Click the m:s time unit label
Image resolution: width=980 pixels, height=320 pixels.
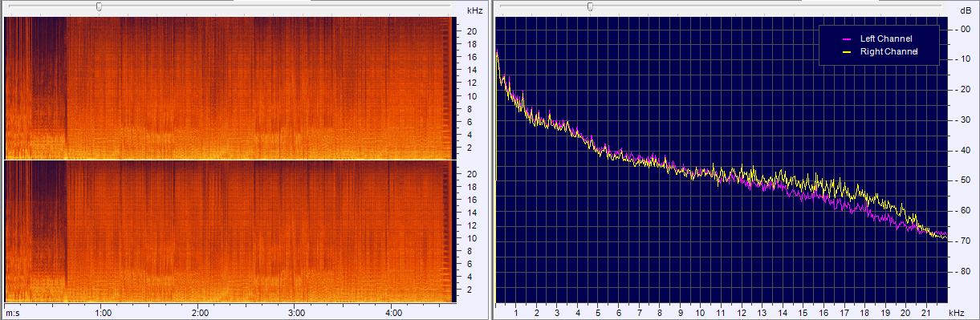coord(13,313)
